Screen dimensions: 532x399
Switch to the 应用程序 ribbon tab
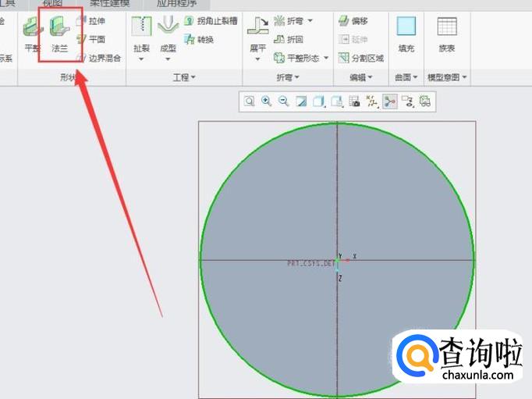click(176, 3)
